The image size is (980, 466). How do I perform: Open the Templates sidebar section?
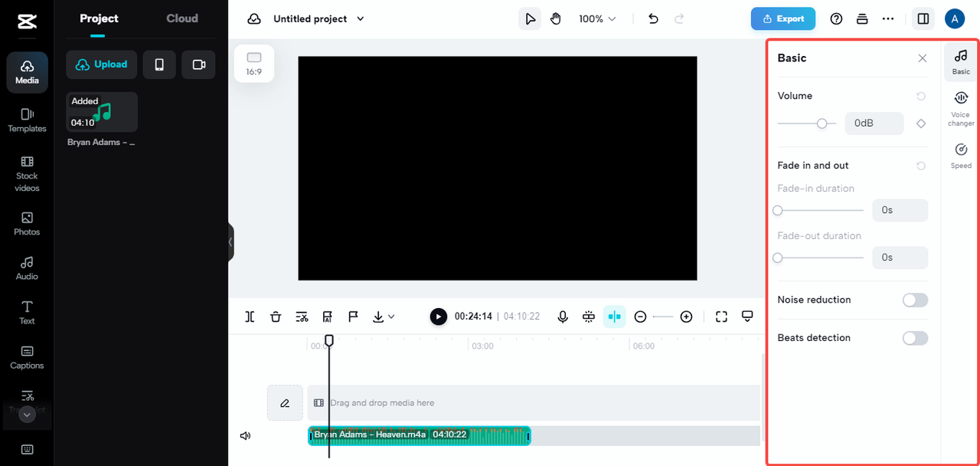[27, 120]
